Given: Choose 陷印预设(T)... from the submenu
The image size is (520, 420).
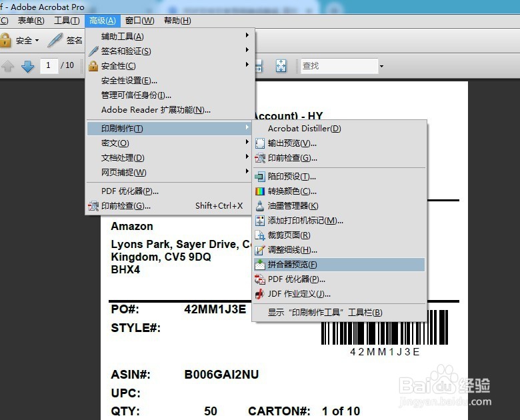Looking at the screenshot, I should point(339,177).
